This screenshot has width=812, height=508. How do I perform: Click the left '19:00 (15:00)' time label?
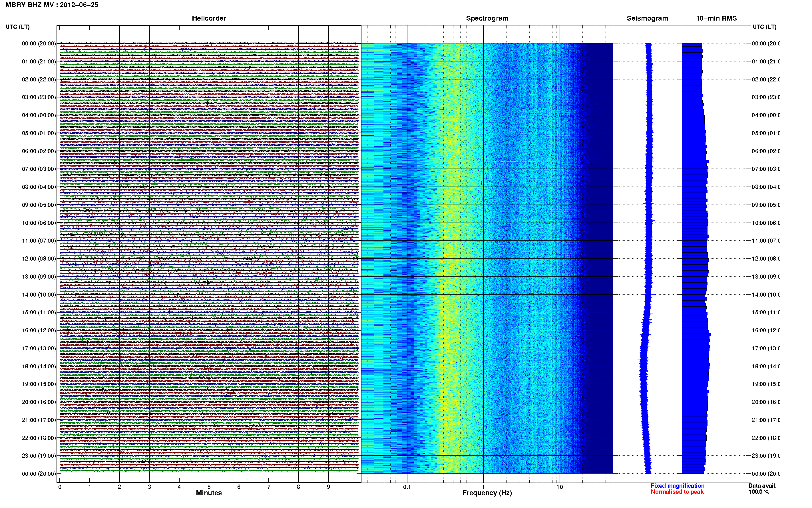coord(39,384)
